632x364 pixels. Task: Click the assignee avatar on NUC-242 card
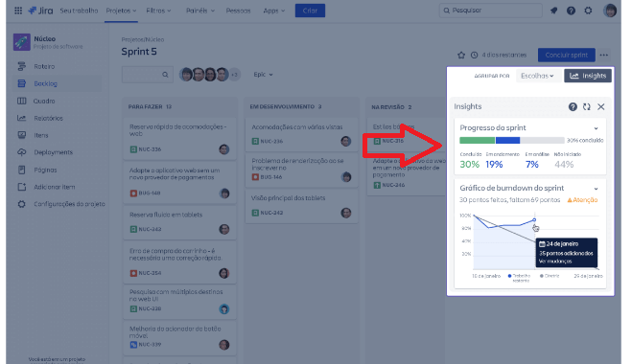[346, 213]
